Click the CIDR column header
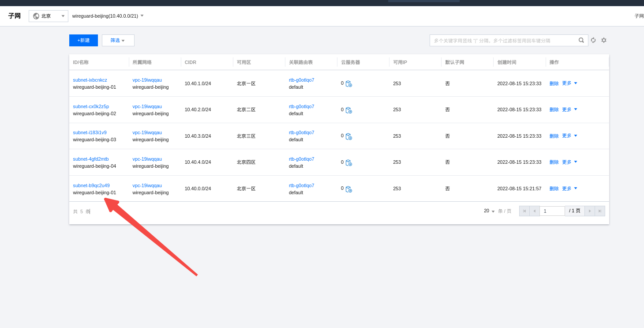Screen dimensions: 644x328 coord(191,62)
